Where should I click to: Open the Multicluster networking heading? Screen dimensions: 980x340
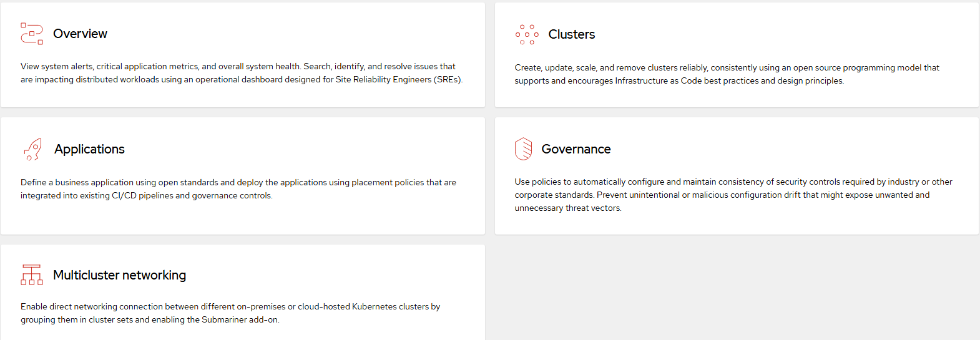(119, 275)
